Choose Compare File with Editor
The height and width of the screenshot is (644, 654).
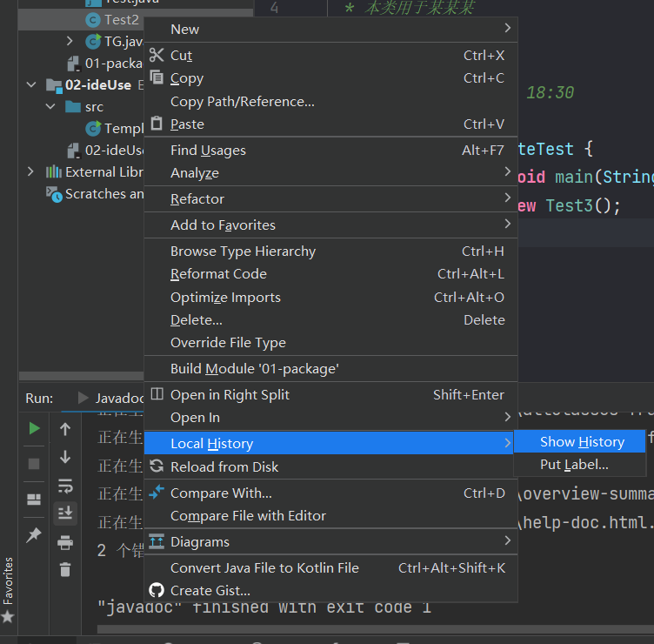click(x=330, y=515)
